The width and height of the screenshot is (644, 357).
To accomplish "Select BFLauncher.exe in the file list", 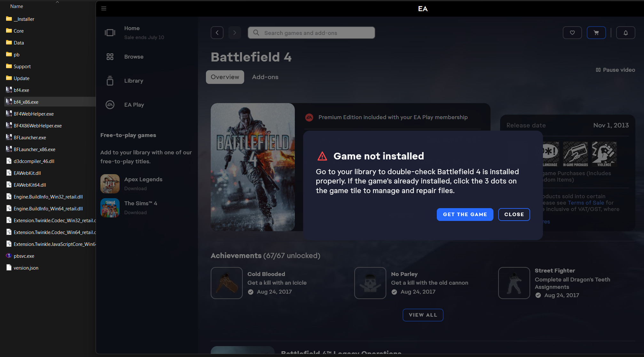I will [30, 138].
